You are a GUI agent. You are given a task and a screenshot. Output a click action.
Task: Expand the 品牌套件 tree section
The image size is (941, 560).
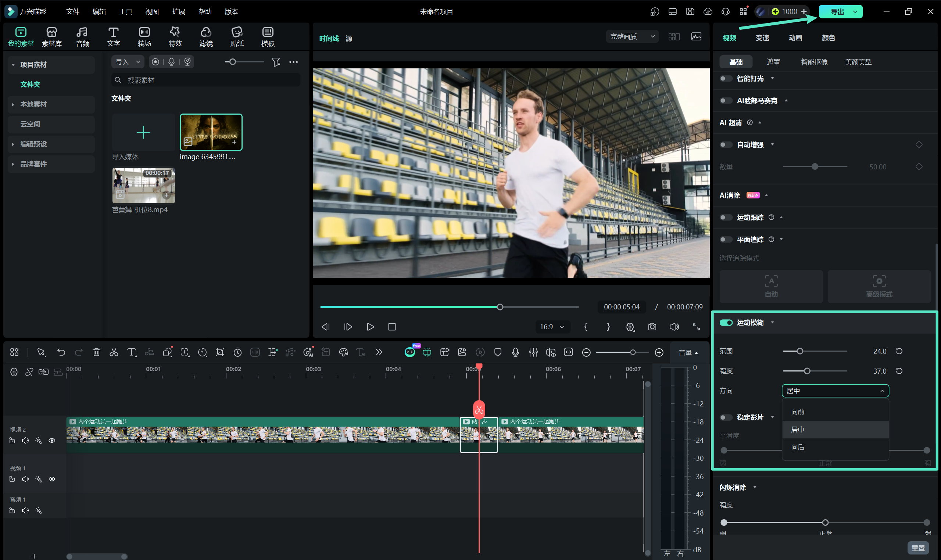[x=13, y=164]
